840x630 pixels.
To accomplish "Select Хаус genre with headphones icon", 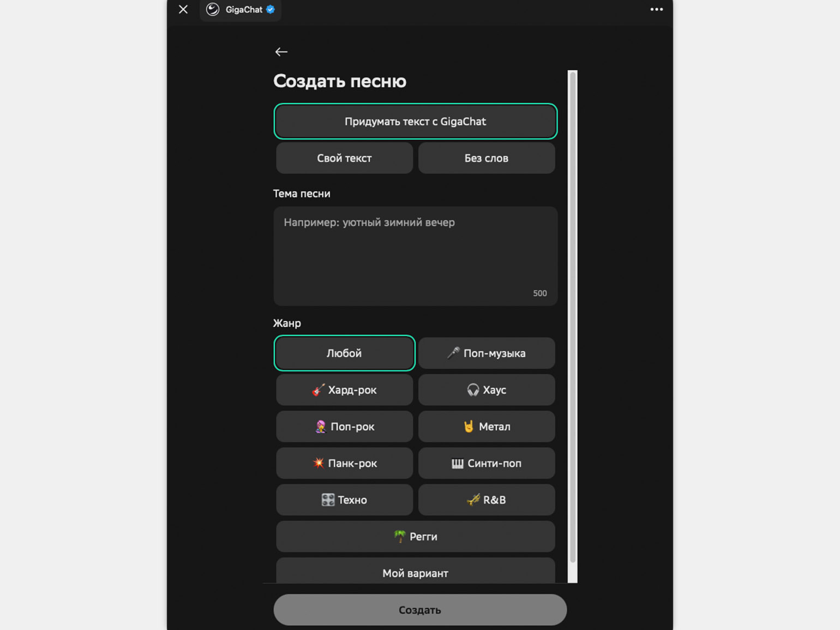I will click(486, 390).
